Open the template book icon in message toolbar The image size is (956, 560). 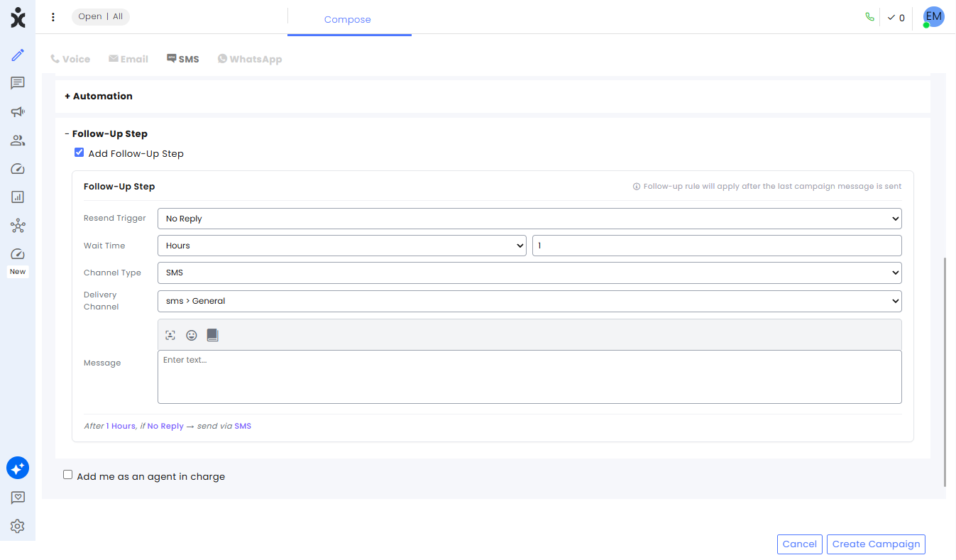(212, 335)
